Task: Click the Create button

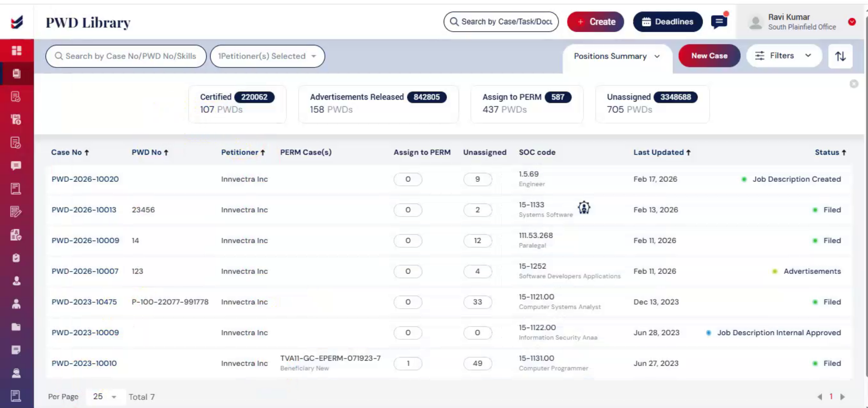Action: [x=595, y=22]
